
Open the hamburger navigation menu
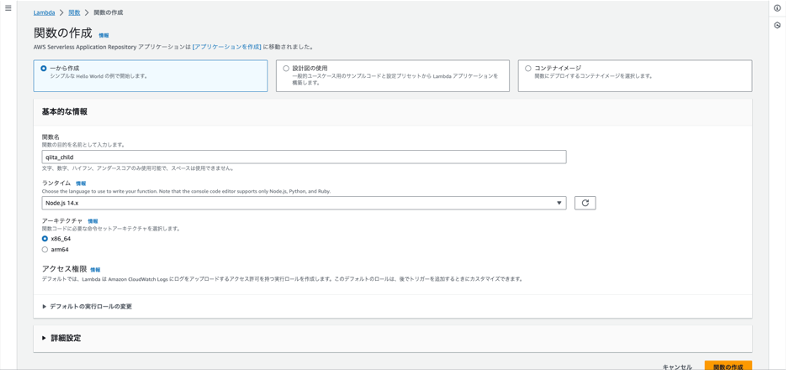pyautogui.click(x=8, y=9)
